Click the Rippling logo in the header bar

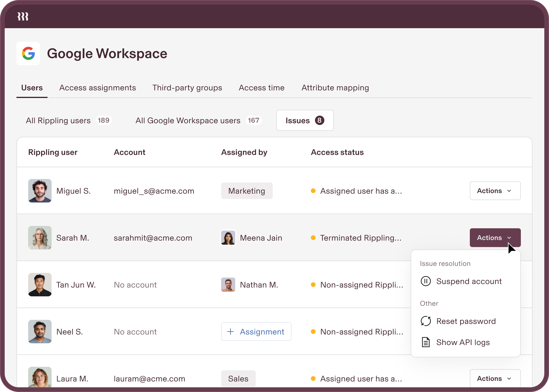pyautogui.click(x=23, y=16)
